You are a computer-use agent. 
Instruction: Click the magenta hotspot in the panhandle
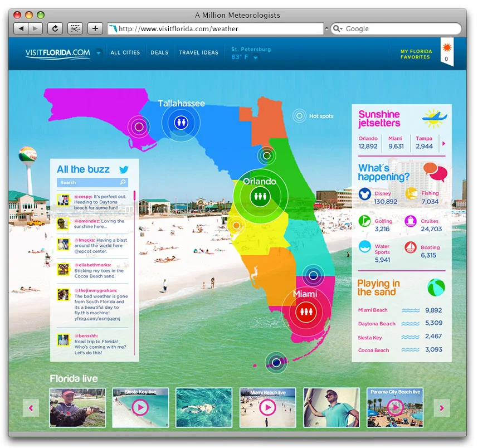click(139, 126)
